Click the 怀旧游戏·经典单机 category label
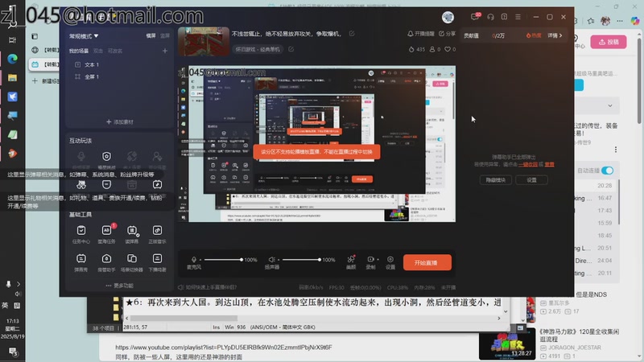This screenshot has width=644, height=362. coord(258,49)
